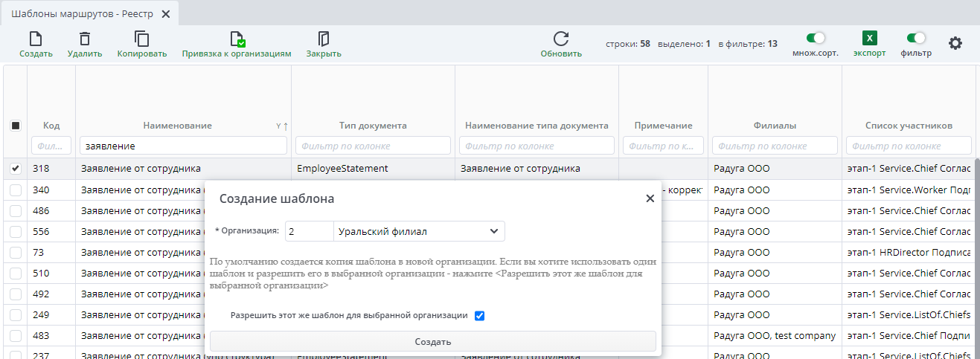Click the Наименование column sort arrow
Viewport: 980px width, 359px height.
pyautogui.click(x=286, y=126)
